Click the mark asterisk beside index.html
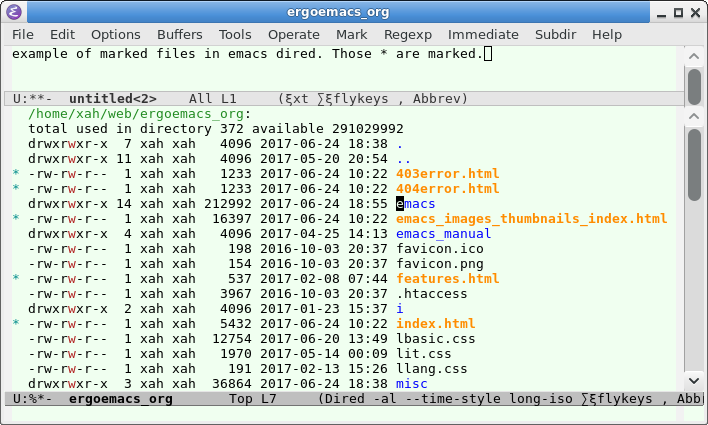Screen dimensions: 708x425 click(x=16, y=323)
